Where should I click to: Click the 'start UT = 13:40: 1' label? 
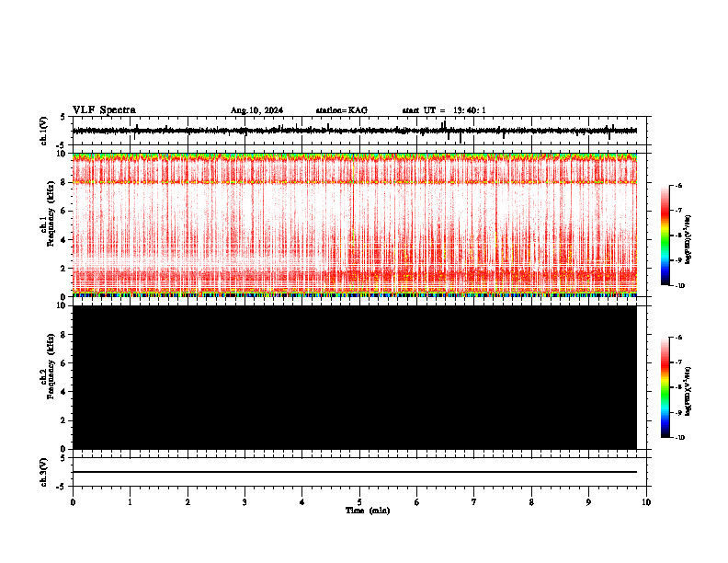[x=444, y=110]
